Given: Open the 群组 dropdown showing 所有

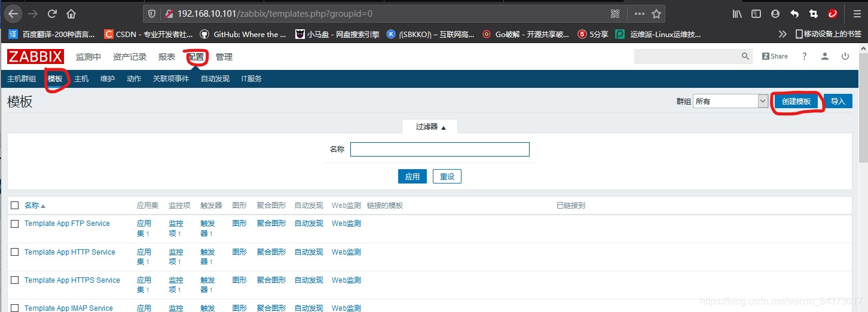Looking at the screenshot, I should pos(730,102).
